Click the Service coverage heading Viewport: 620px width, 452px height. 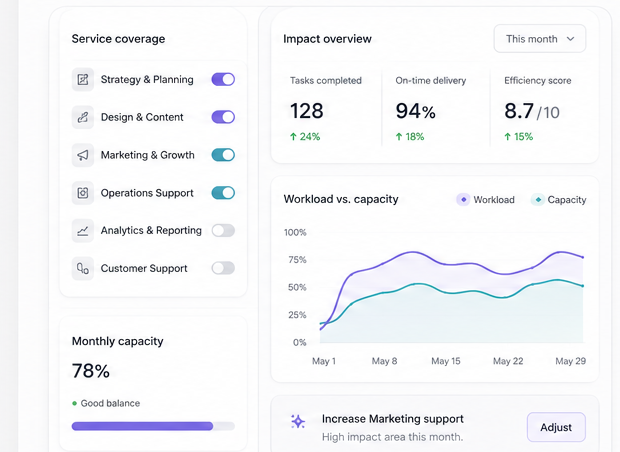[x=118, y=39]
